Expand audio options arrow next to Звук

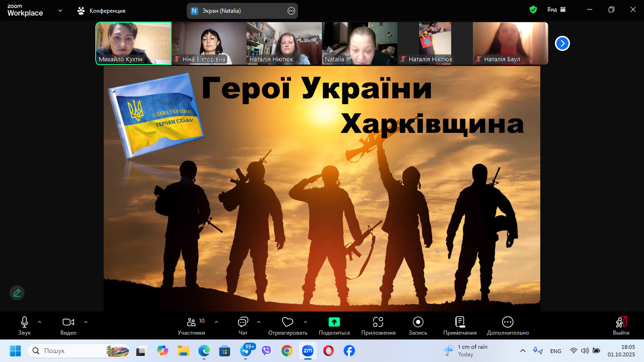(40, 322)
